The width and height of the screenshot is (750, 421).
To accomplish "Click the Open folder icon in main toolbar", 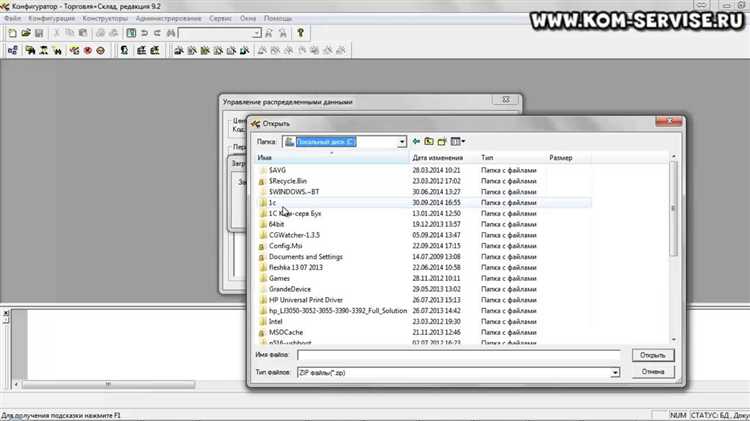I will click(x=26, y=33).
